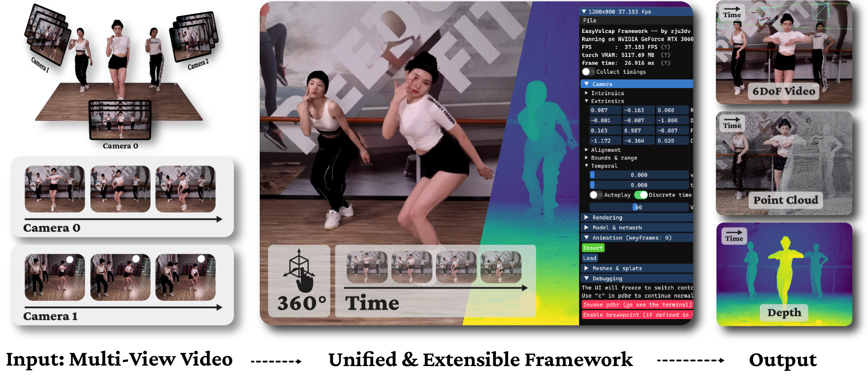
Task: Click the '5117.69 MB' VRAM value
Action: click(x=638, y=55)
